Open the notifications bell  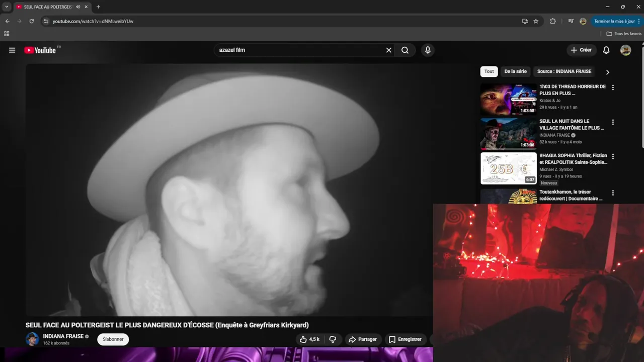606,50
